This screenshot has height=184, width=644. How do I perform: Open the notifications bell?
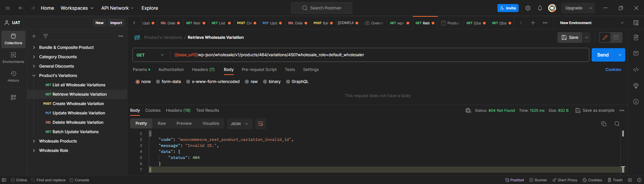tap(540, 8)
